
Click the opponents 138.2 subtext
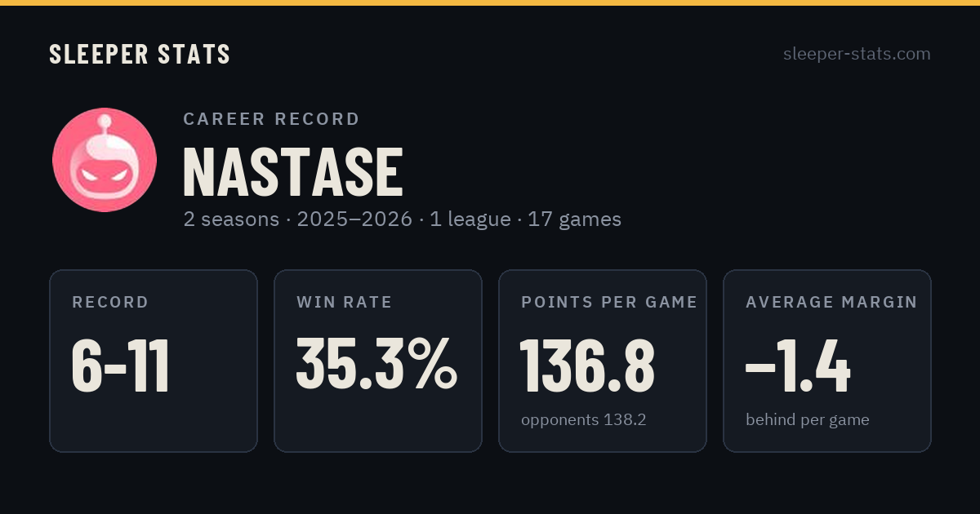click(x=584, y=419)
